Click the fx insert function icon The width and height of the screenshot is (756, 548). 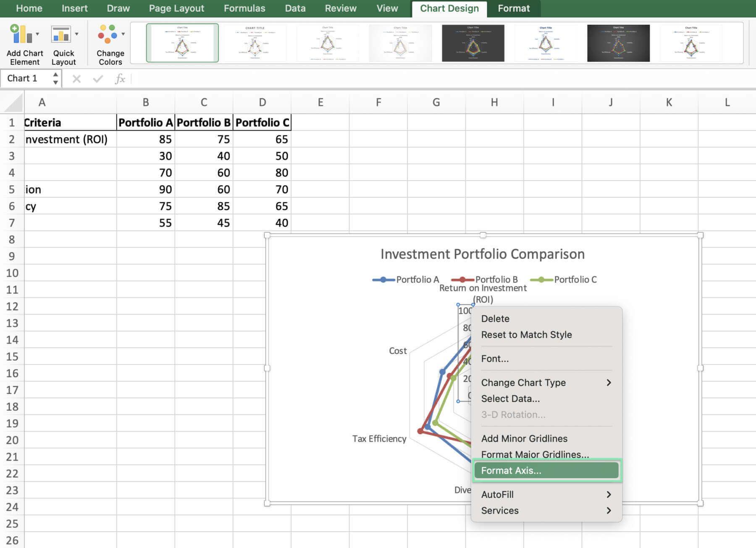click(x=120, y=79)
